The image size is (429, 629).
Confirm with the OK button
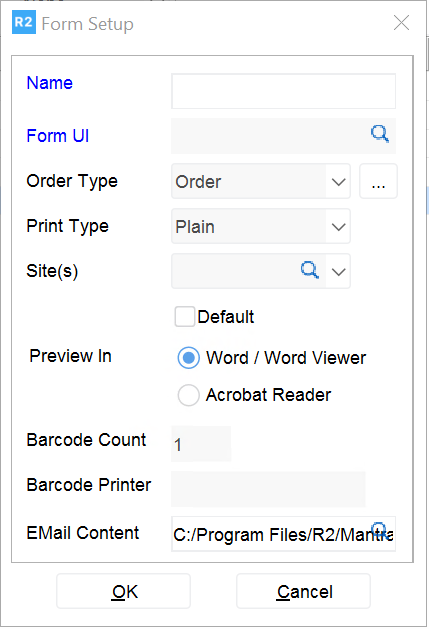[x=124, y=591]
